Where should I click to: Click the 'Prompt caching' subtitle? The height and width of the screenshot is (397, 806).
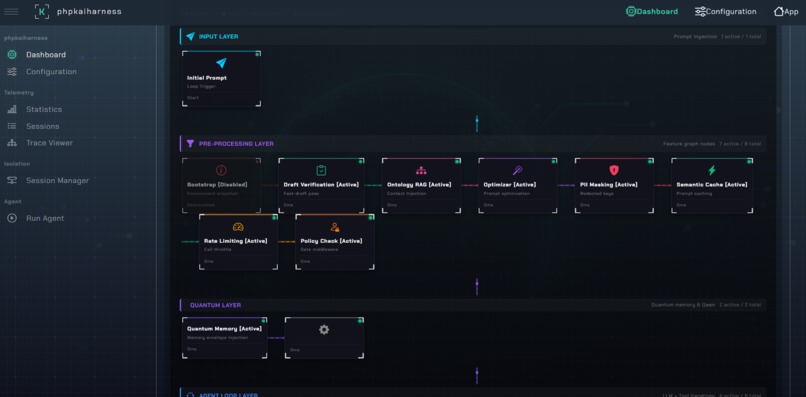(693, 194)
